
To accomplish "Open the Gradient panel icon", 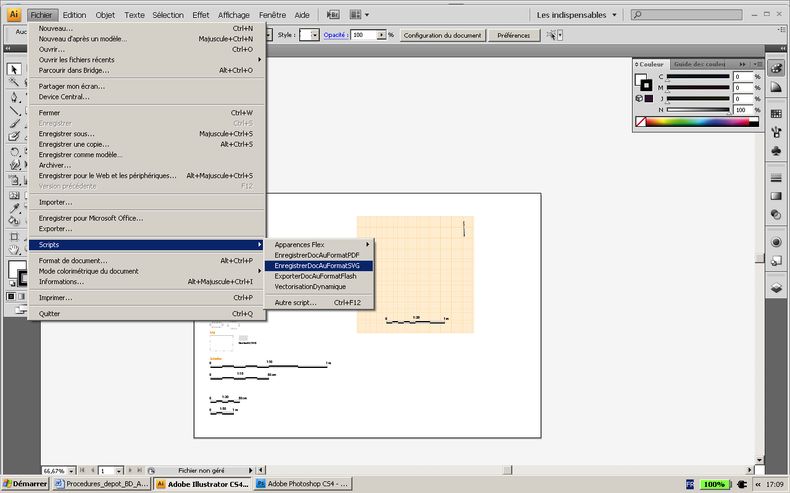I will click(x=776, y=196).
